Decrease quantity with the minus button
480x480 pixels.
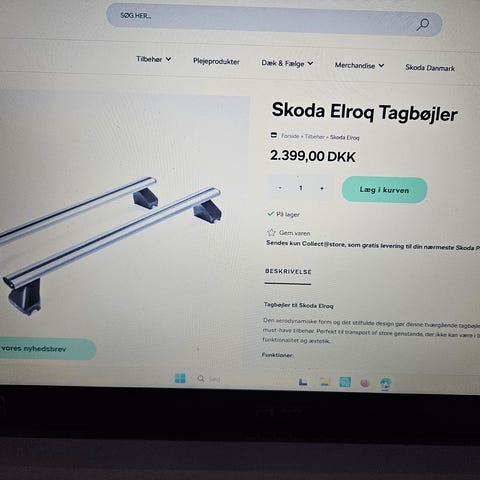280,188
